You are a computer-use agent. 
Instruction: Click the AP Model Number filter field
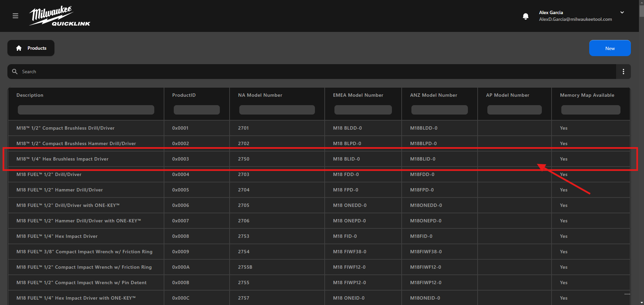(x=515, y=110)
